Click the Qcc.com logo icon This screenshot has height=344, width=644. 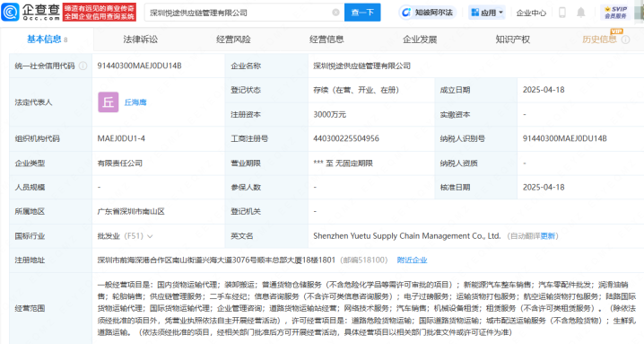pyautogui.click(x=10, y=12)
